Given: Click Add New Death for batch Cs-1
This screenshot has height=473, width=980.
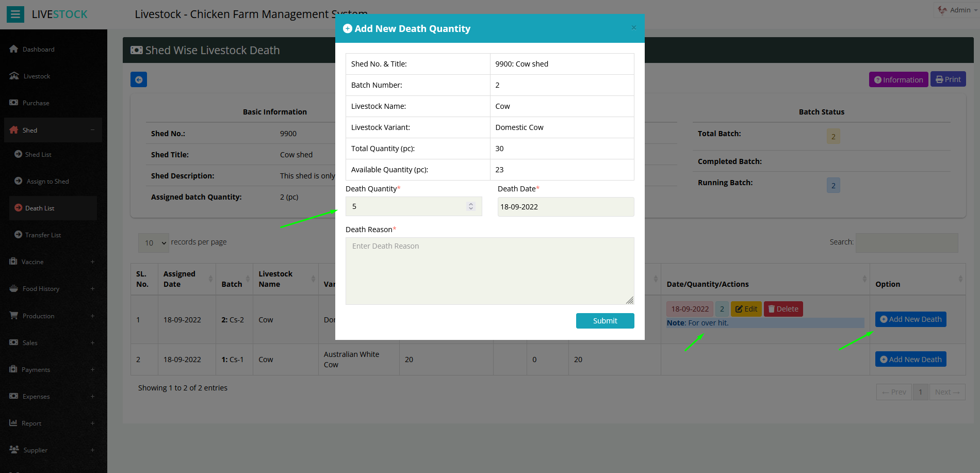Looking at the screenshot, I should 910,360.
